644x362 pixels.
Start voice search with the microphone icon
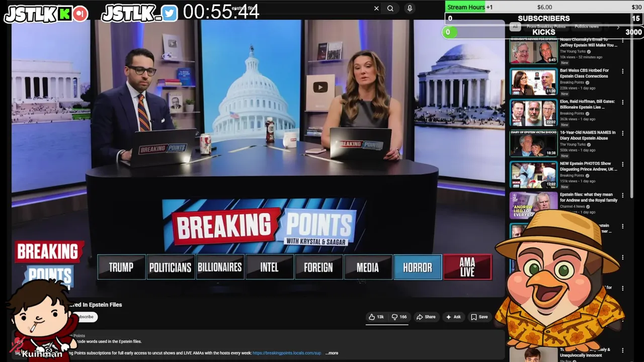tap(410, 8)
